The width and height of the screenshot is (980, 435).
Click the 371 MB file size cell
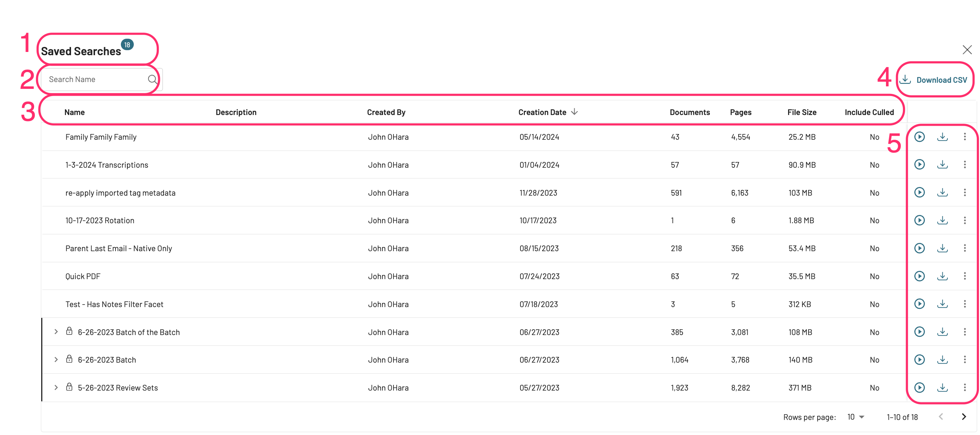[x=800, y=388]
